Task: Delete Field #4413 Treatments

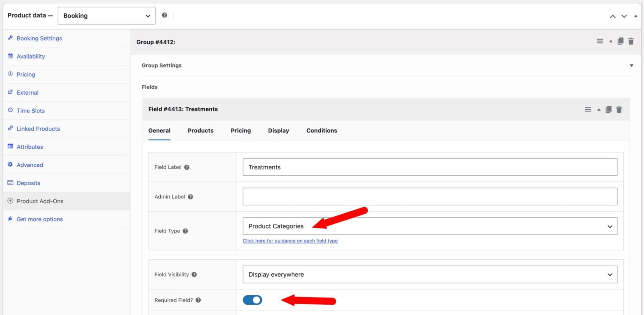Action: 619,109
